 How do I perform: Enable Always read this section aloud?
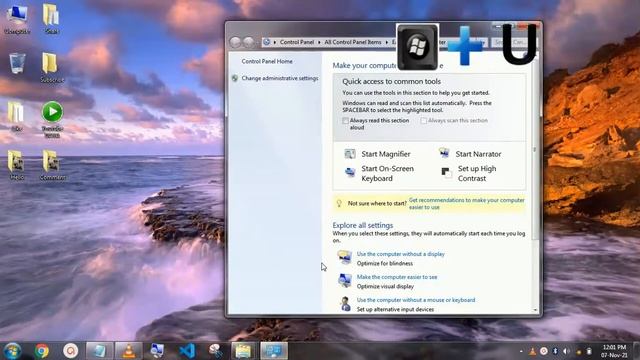click(x=345, y=121)
